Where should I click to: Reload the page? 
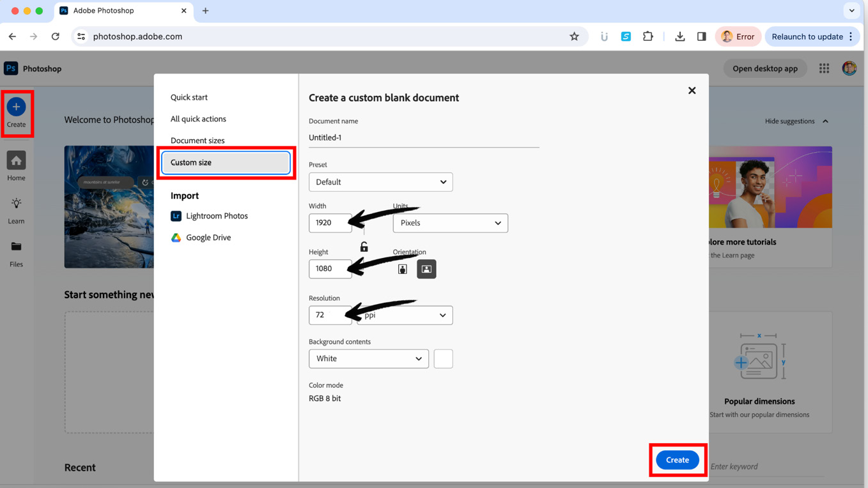click(56, 36)
